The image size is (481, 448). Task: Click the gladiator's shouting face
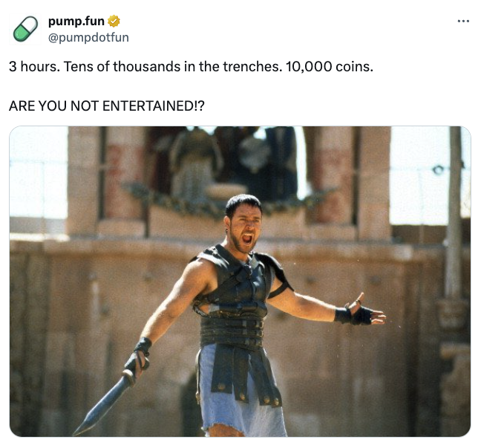[x=243, y=219]
